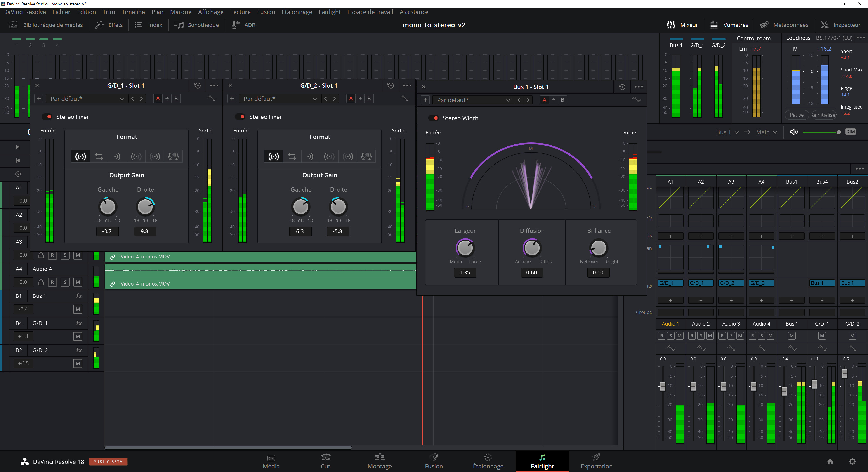
Task: Click the Diffusion value field 0.60
Action: (x=531, y=273)
